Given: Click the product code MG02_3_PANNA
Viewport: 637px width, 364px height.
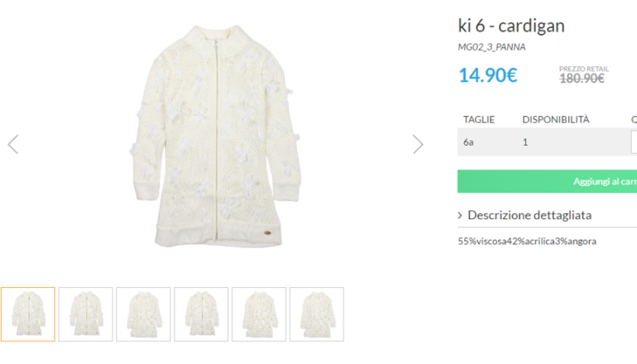Looking at the screenshot, I should click(491, 47).
